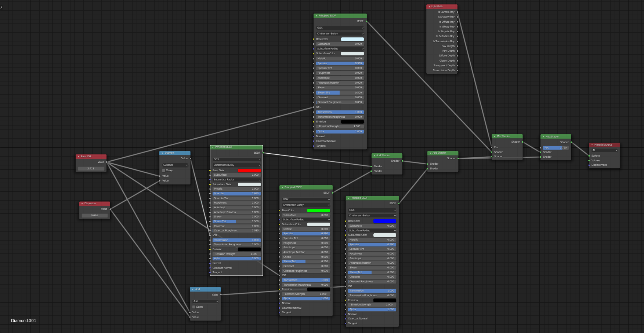Click the Roughness field on the top BSDF
Screen dimensions: 644x333
340,73
